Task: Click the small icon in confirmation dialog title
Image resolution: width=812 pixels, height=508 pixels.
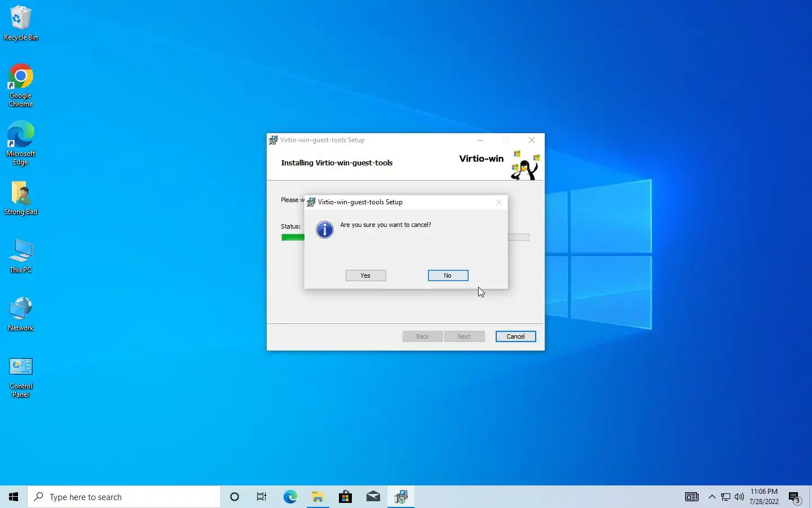Action: click(x=311, y=202)
